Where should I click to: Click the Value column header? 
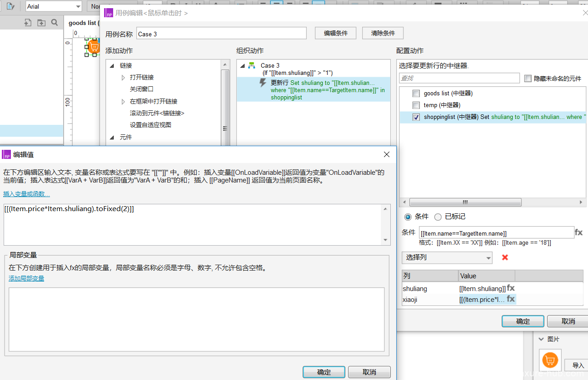tap(486, 276)
